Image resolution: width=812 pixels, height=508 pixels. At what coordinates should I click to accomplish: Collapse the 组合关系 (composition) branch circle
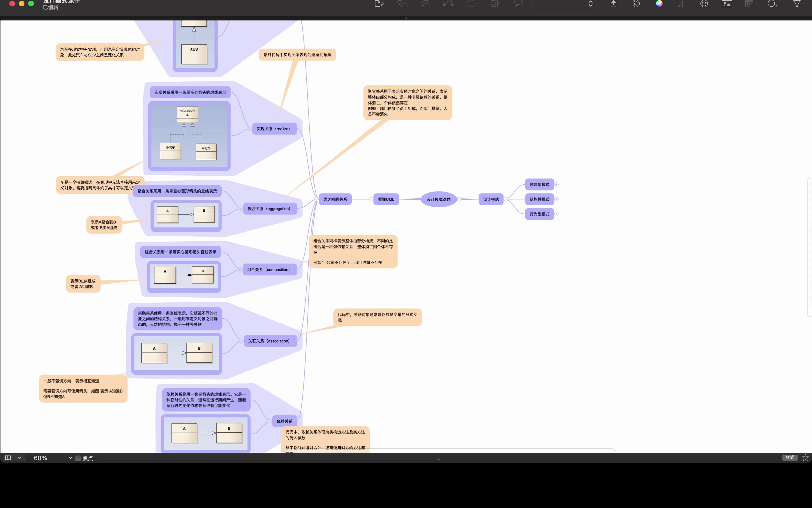[x=240, y=270]
